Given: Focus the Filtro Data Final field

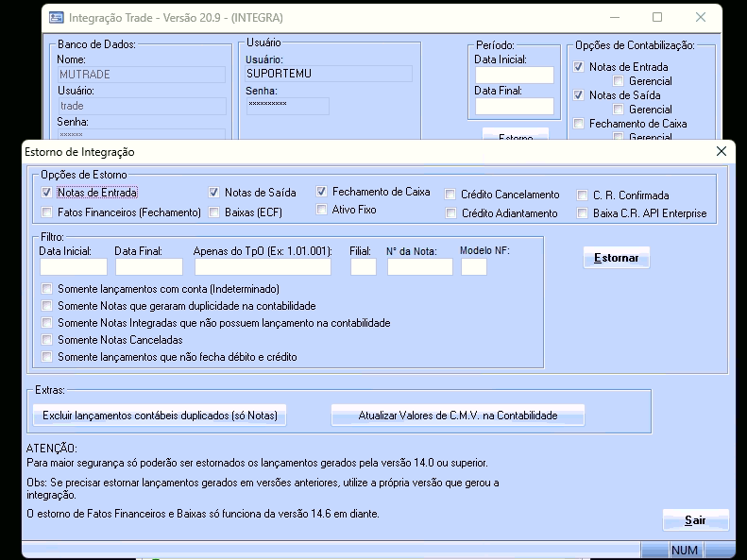Looking at the screenshot, I should point(149,267).
